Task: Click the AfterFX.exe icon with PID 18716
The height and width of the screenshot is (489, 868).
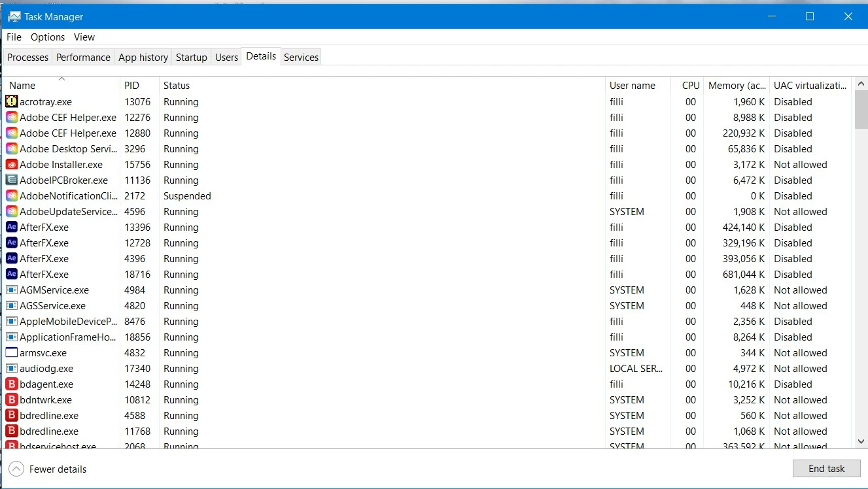Action: tap(11, 274)
